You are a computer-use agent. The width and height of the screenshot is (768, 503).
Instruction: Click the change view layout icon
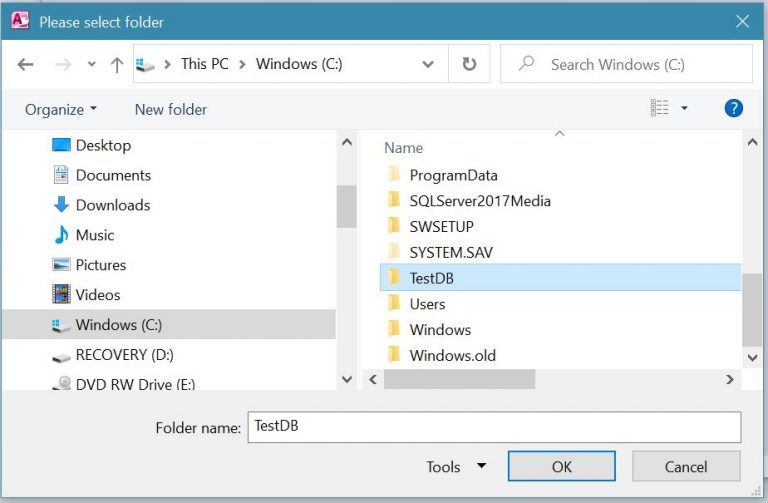click(x=659, y=108)
